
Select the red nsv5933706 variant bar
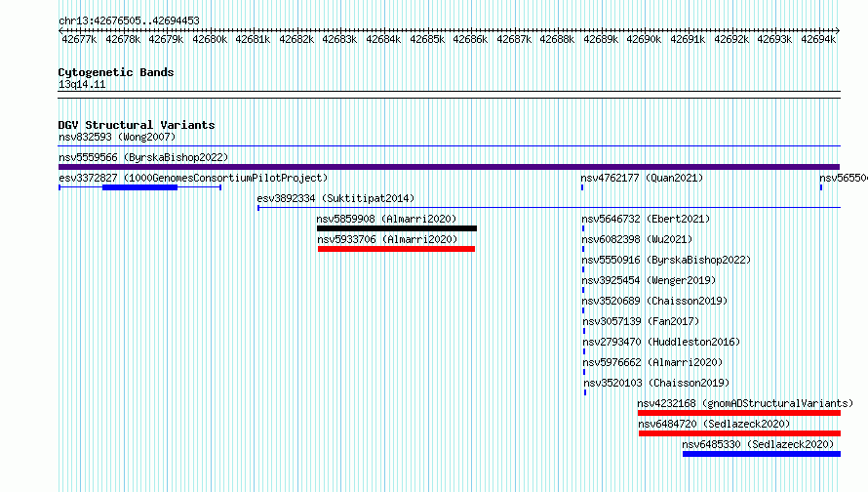coord(396,249)
